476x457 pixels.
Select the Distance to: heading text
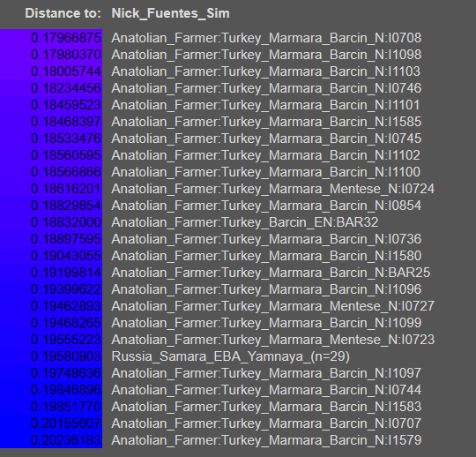[63, 13]
